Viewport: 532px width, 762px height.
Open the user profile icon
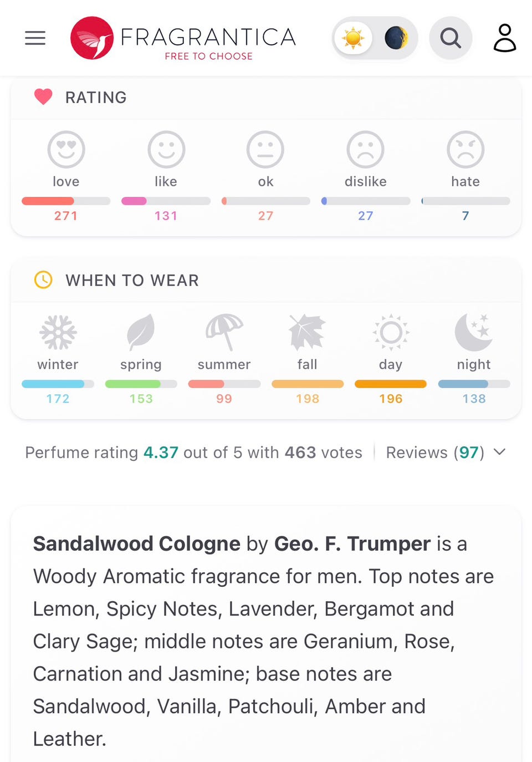504,38
